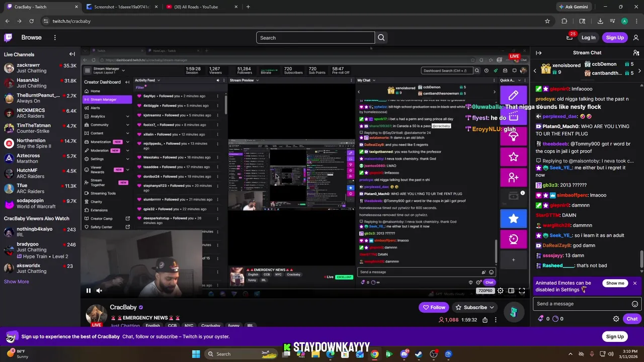
Task: Open NICKMERCS channel from sidebar
Action: pyautogui.click(x=40, y=113)
